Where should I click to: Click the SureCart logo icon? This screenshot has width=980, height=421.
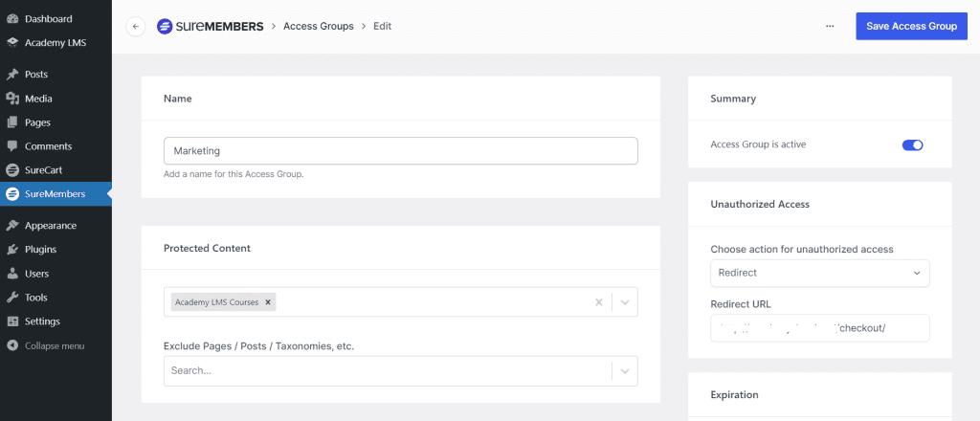click(11, 170)
